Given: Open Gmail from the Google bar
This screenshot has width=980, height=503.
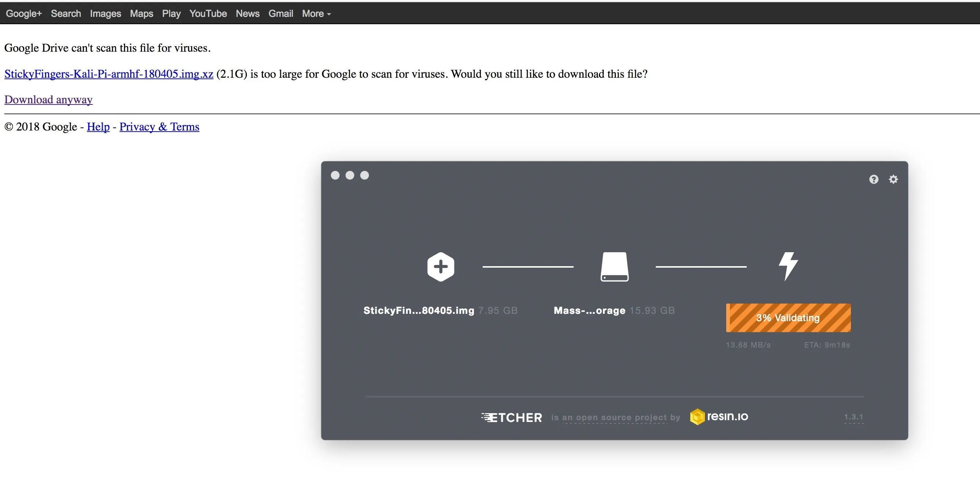Looking at the screenshot, I should [x=281, y=13].
